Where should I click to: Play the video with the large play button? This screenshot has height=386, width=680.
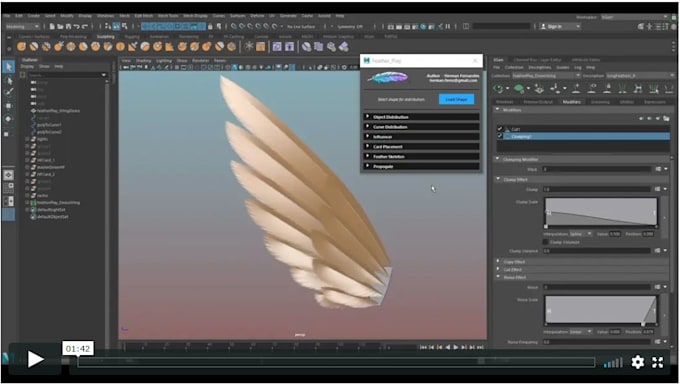pyautogui.click(x=36, y=359)
